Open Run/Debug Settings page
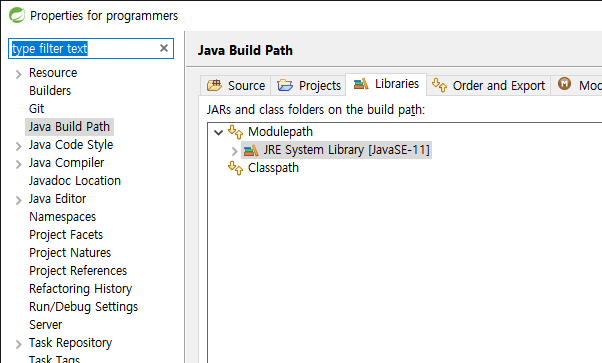 83,307
